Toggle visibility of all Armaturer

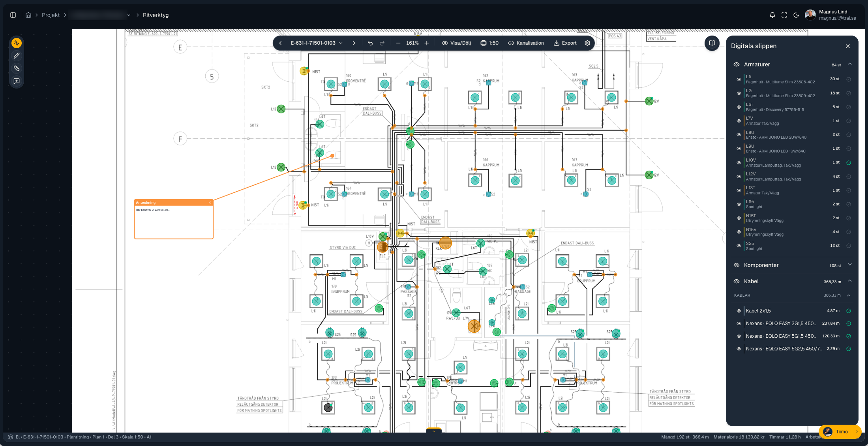[x=737, y=64]
